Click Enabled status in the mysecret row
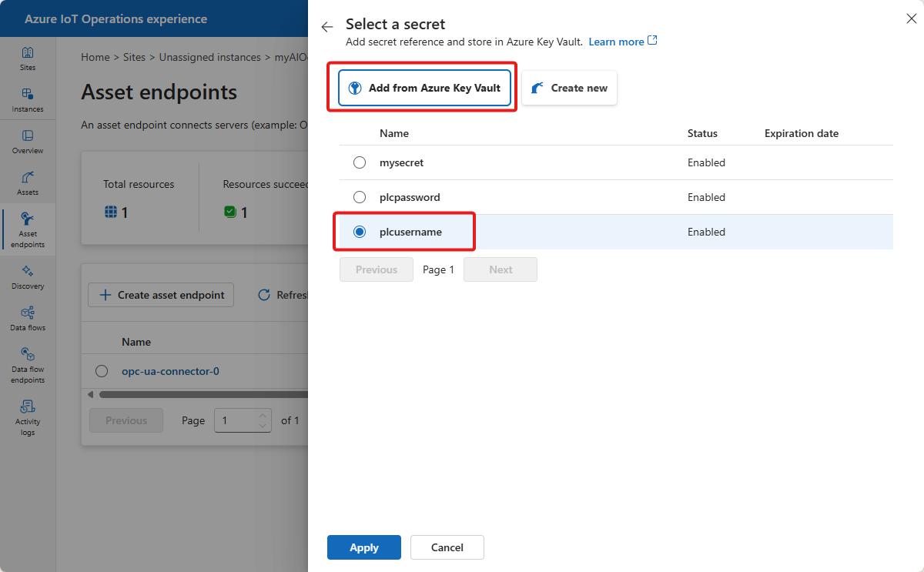924x572 pixels. pyautogui.click(x=706, y=162)
